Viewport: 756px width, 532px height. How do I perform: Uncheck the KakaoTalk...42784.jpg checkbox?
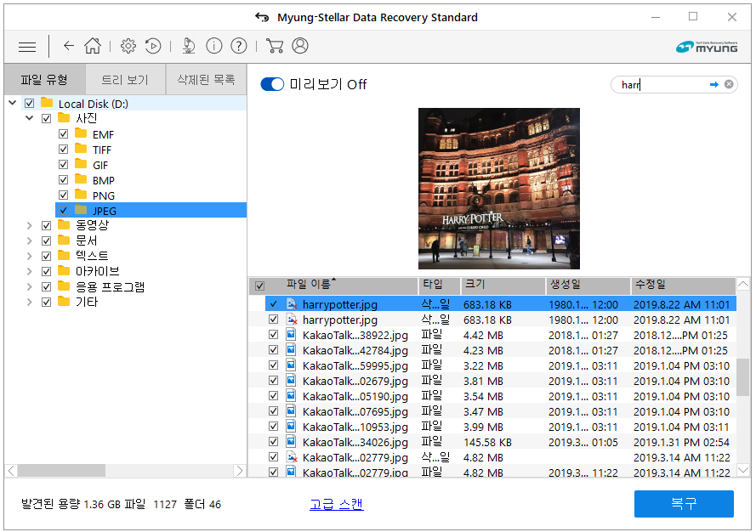[x=273, y=349]
